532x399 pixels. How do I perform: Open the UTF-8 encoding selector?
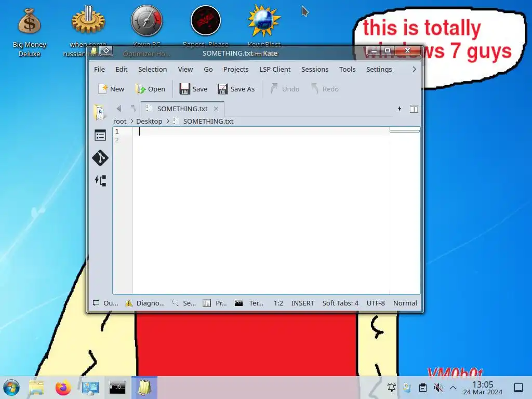click(x=376, y=303)
